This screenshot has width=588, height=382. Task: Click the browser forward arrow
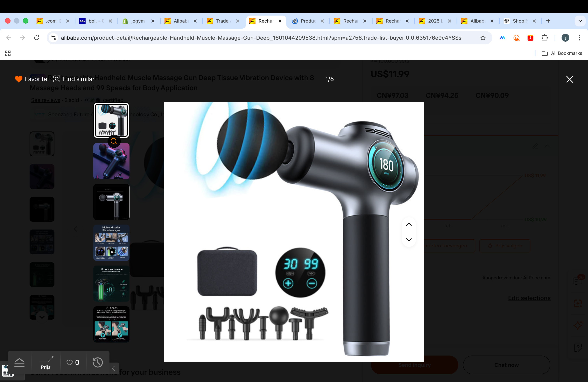(x=23, y=38)
